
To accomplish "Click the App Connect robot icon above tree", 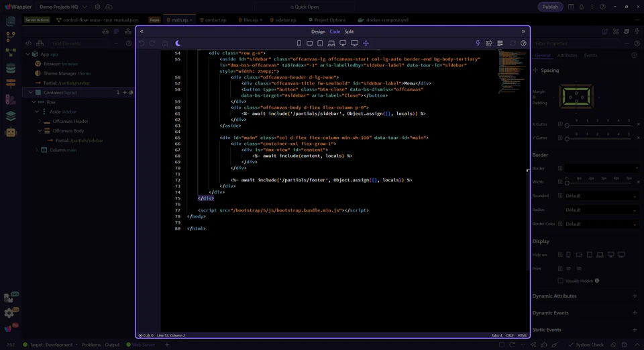I will coord(105,32).
